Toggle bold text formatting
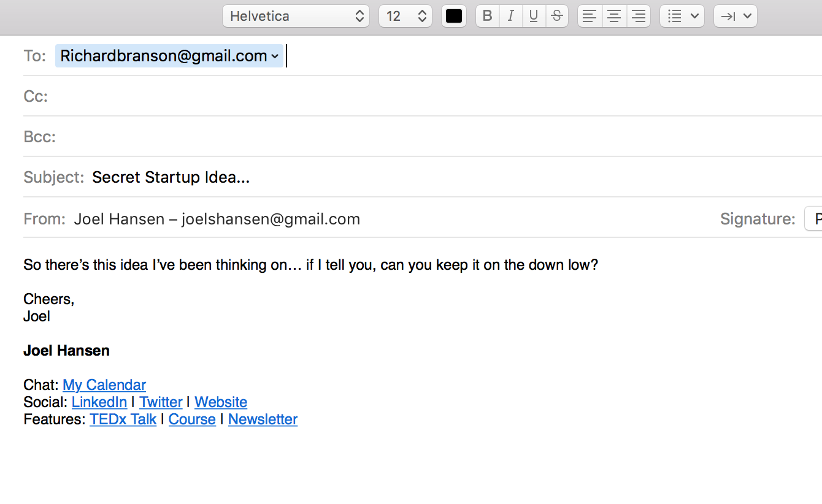Image resolution: width=822 pixels, height=504 pixels. pos(488,16)
